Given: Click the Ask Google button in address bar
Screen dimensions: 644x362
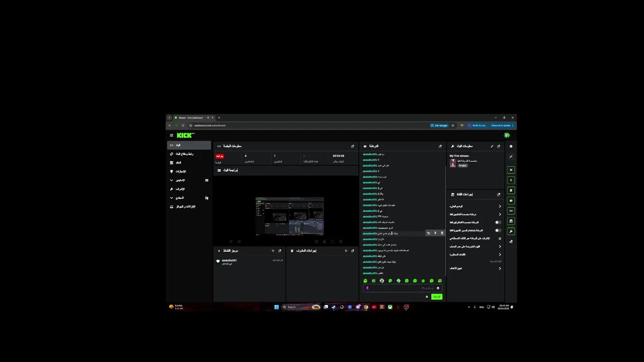Looking at the screenshot, I should (439, 125).
